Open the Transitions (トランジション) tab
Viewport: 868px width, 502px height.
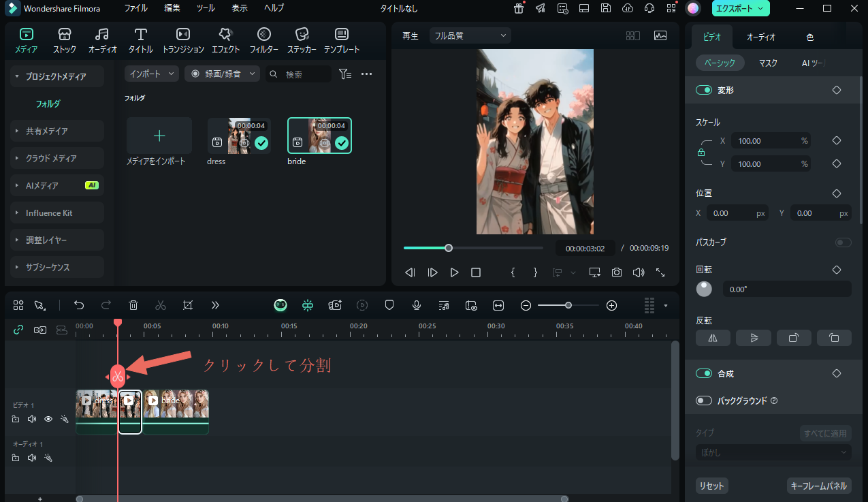[x=183, y=41]
